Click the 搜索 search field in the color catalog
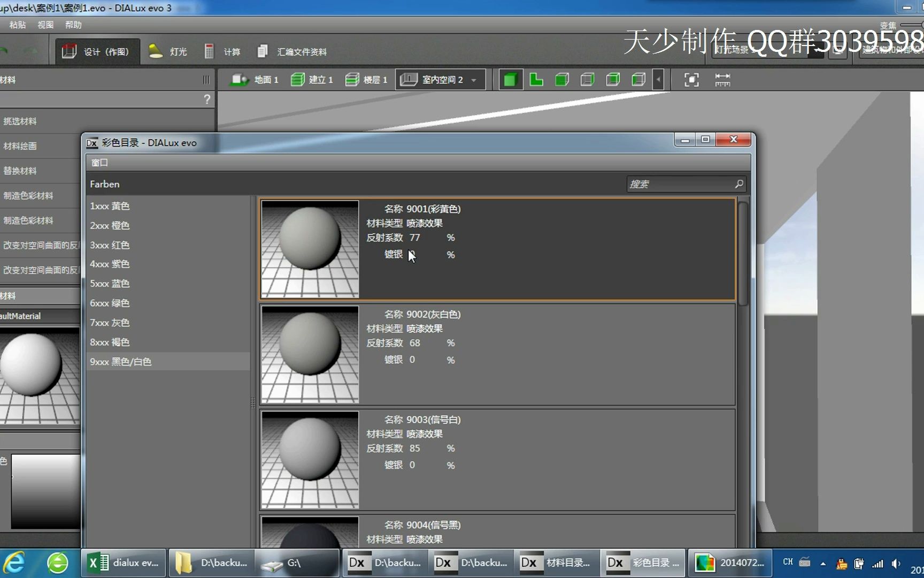Screen dimensions: 924x578 [x=686, y=184]
